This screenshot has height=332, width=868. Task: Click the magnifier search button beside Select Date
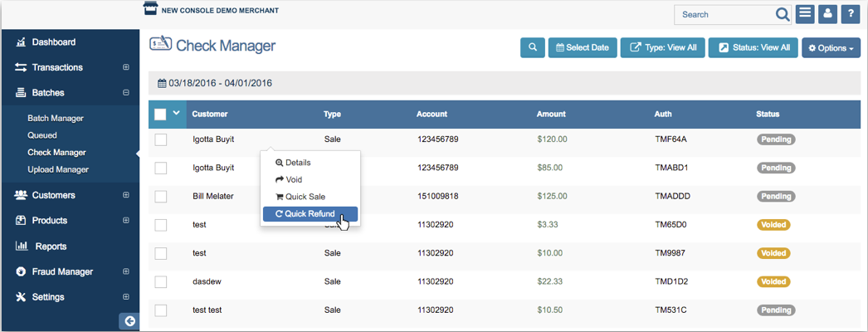pos(533,47)
